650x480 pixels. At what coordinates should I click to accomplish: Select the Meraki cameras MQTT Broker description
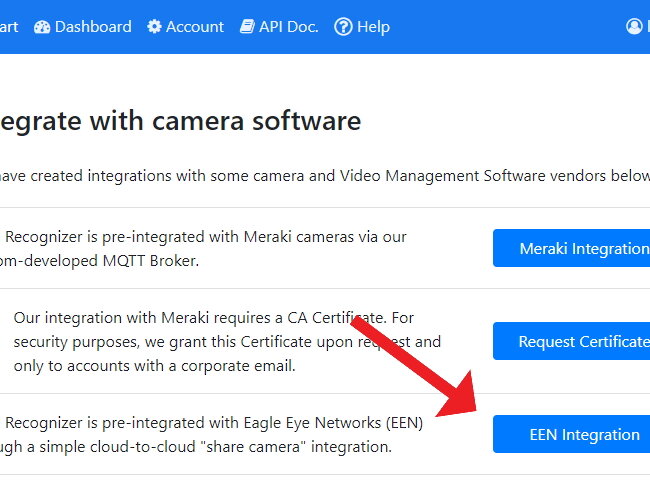coord(203,249)
